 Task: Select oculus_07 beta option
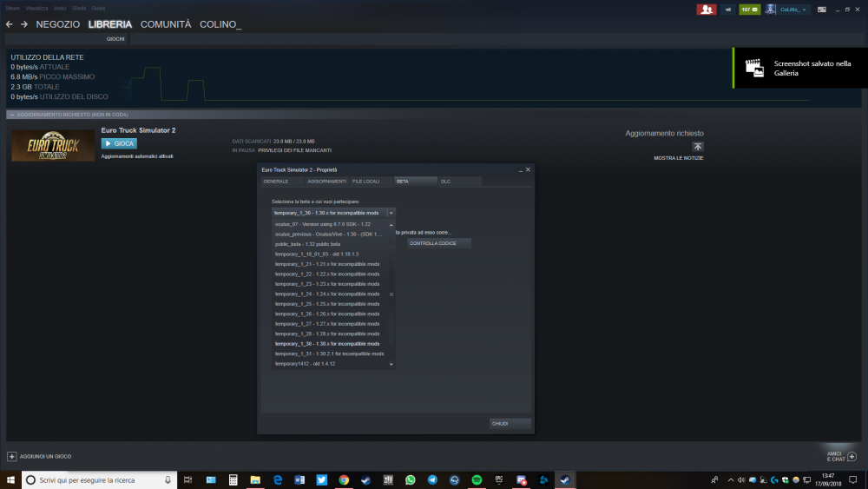(x=330, y=224)
